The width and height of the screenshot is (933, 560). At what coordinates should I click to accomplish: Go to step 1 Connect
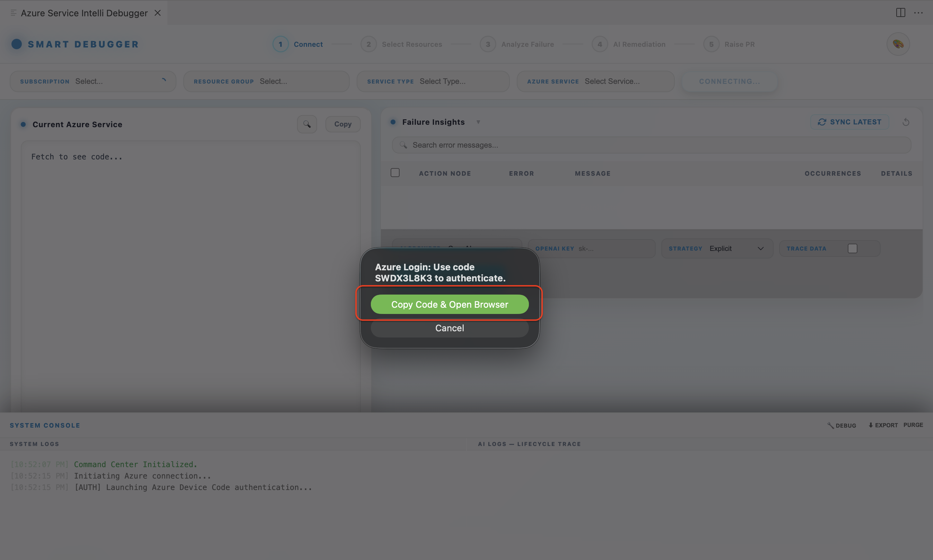[x=298, y=44]
